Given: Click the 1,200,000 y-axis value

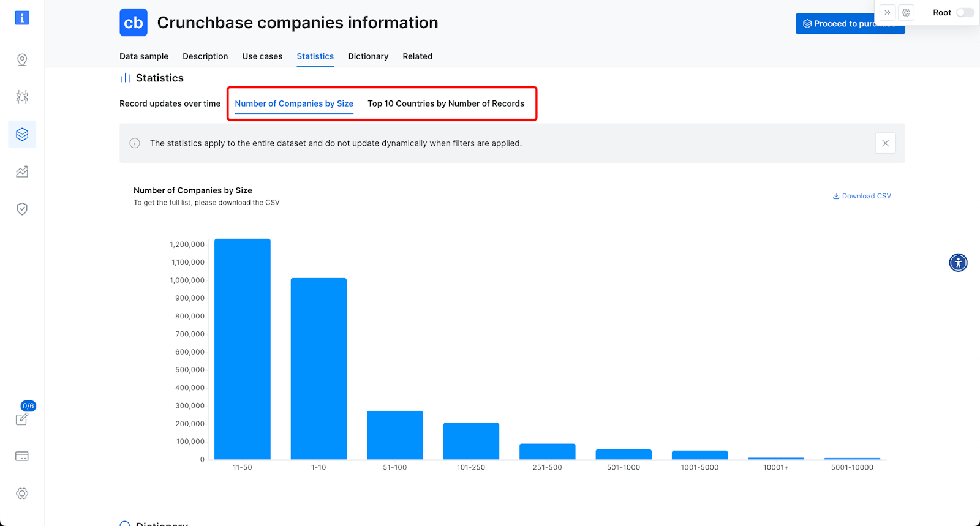Looking at the screenshot, I should pos(187,244).
